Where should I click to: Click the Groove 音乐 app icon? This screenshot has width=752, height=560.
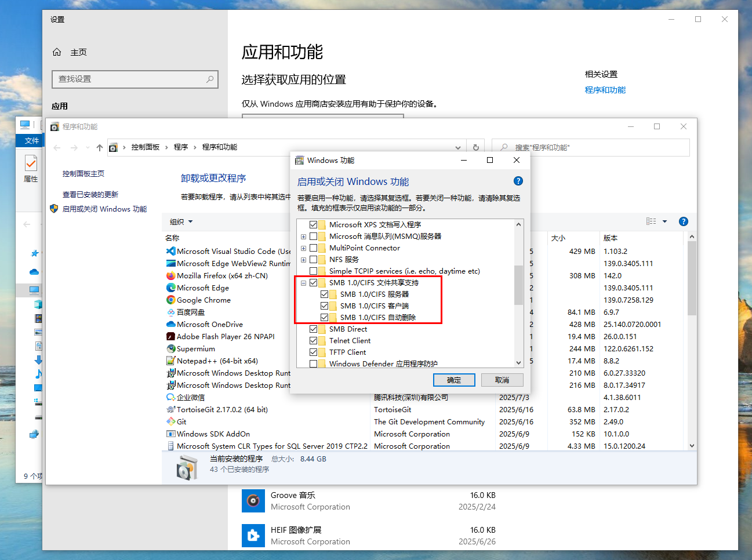[253, 501]
